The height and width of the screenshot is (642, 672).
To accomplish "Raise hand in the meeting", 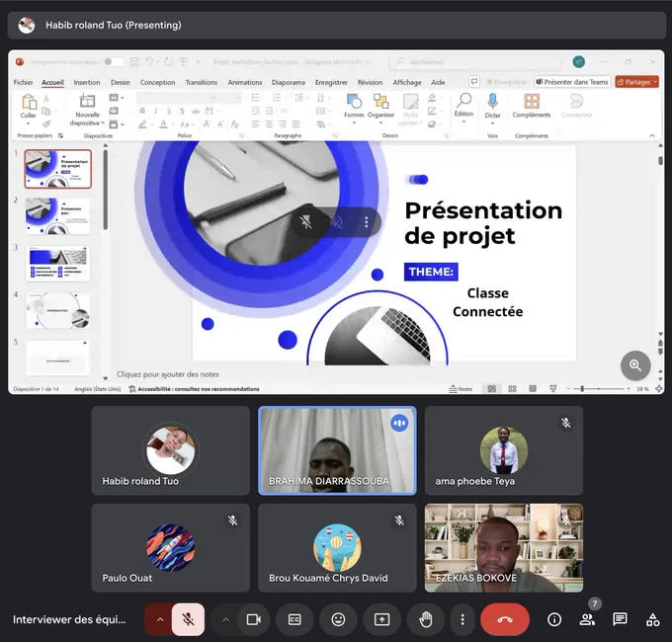I will (x=426, y=619).
